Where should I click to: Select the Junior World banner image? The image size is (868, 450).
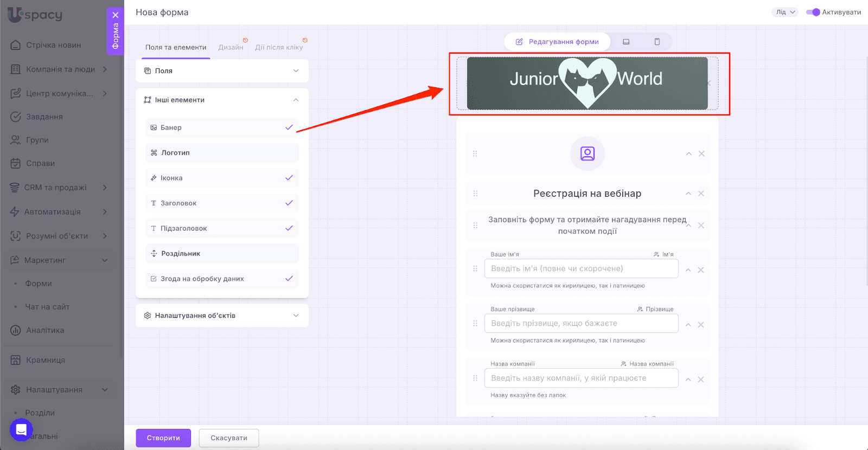tap(588, 83)
